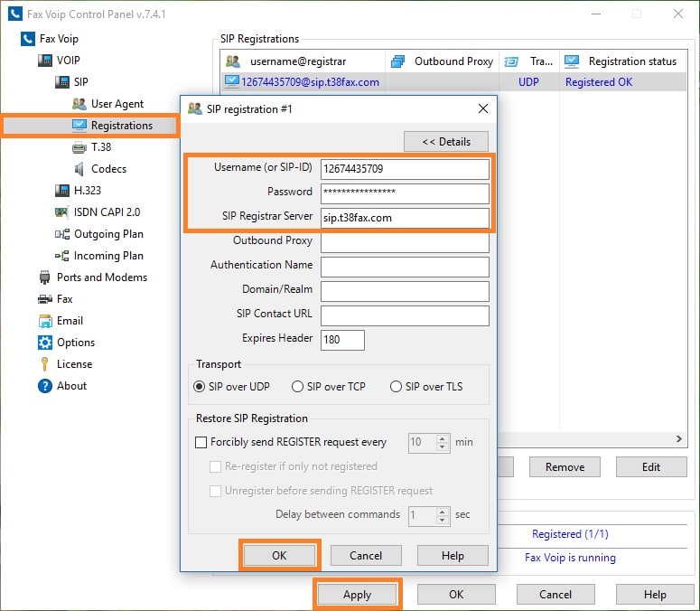This screenshot has width=700, height=611.
Task: Click Cancel in the SIP registration dialog
Action: [366, 556]
